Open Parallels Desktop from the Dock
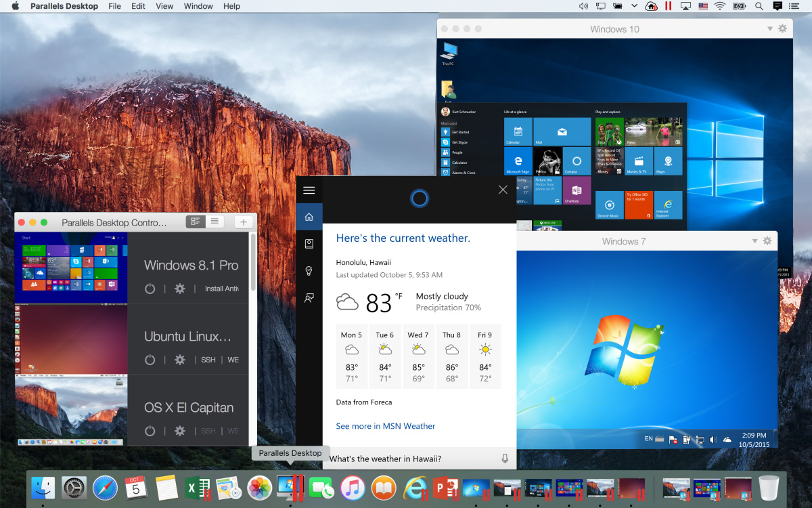This screenshot has width=812, height=508. 290,487
